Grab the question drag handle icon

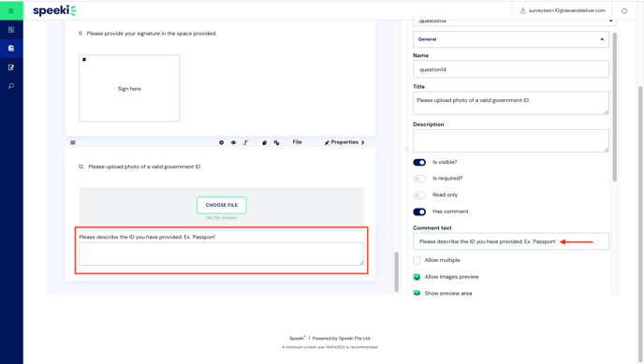click(x=73, y=142)
